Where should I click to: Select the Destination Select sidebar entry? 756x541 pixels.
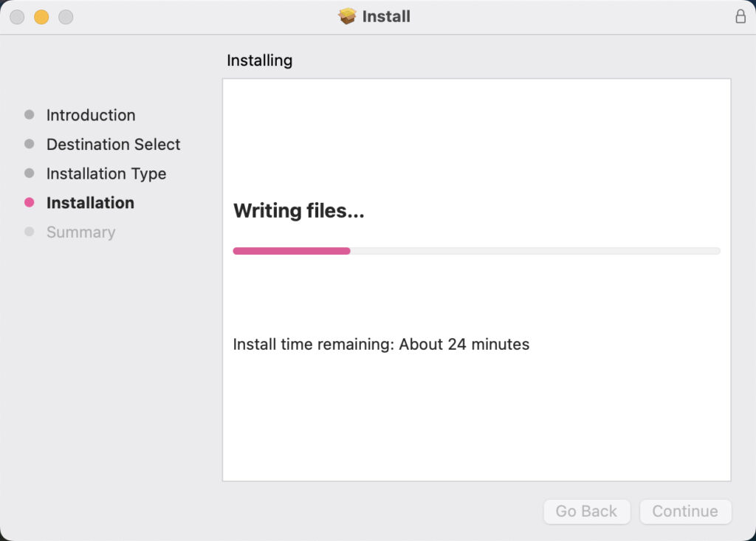coord(113,144)
